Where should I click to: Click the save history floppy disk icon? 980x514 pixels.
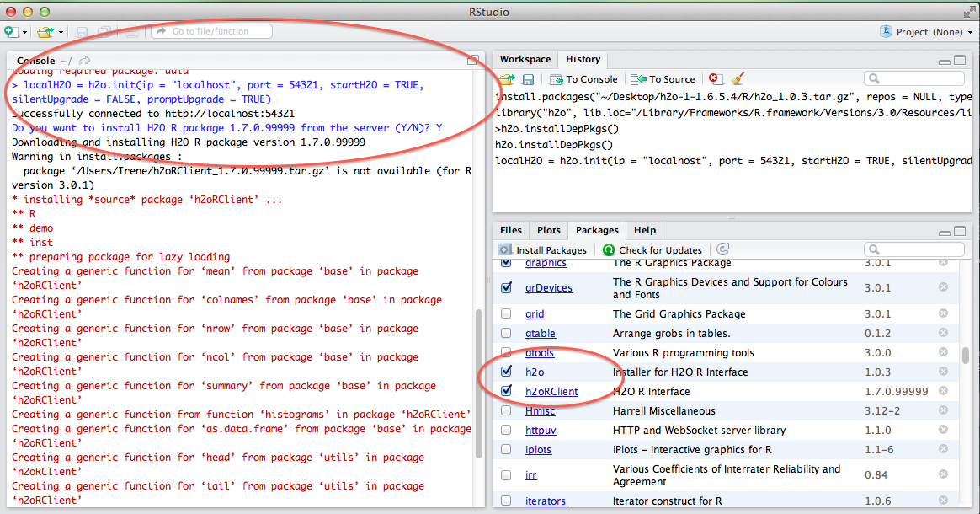click(528, 79)
